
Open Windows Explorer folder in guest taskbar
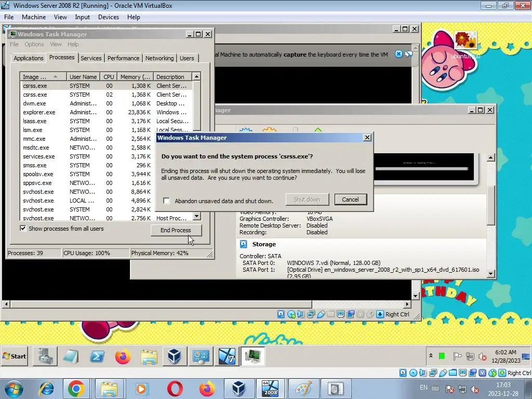(x=149, y=357)
